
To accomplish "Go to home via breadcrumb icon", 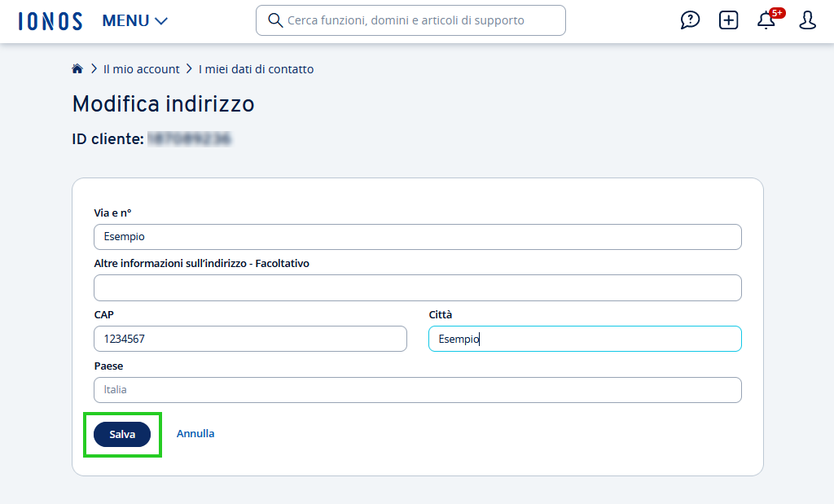I will tap(77, 68).
